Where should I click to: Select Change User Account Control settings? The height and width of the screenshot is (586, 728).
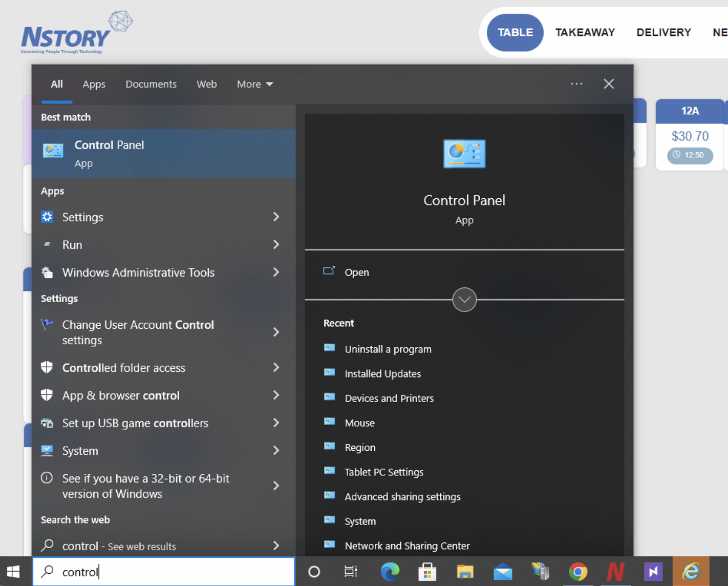138,332
